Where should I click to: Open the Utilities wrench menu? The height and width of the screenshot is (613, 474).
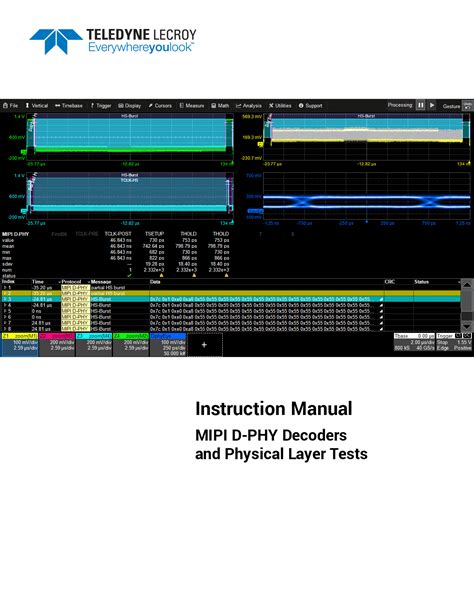coord(271,106)
